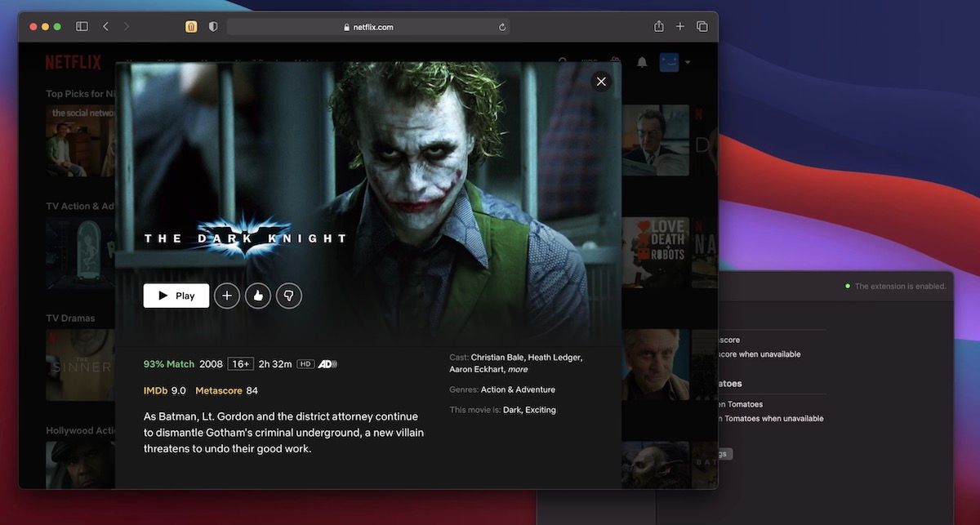
Task: Close the movie details popup
Action: [601, 82]
